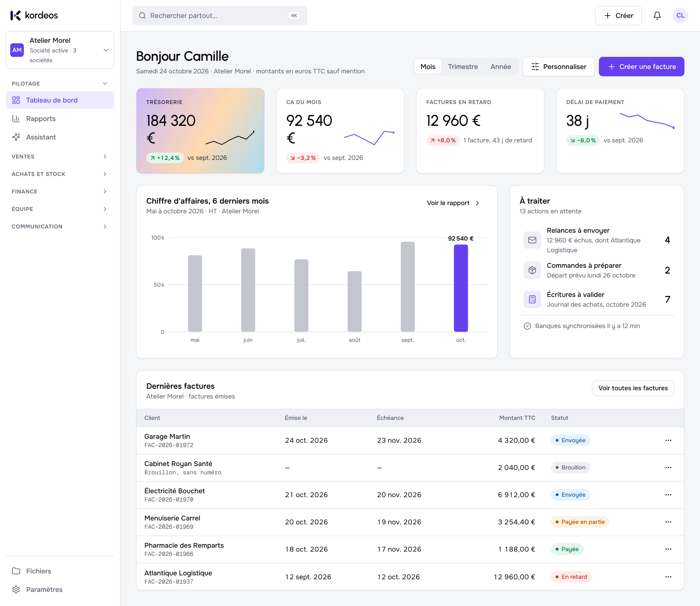Image resolution: width=700 pixels, height=606 pixels.
Task: Click Créer une facture
Action: point(641,67)
